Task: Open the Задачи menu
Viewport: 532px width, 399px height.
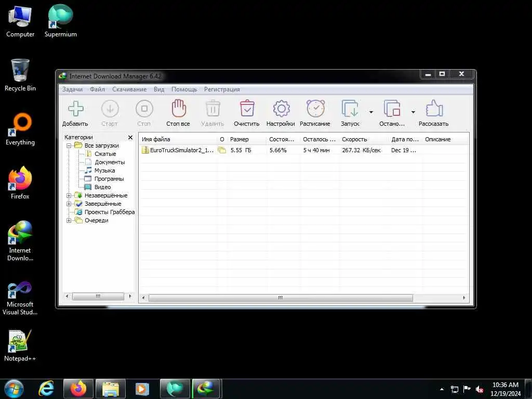Action: tap(72, 89)
